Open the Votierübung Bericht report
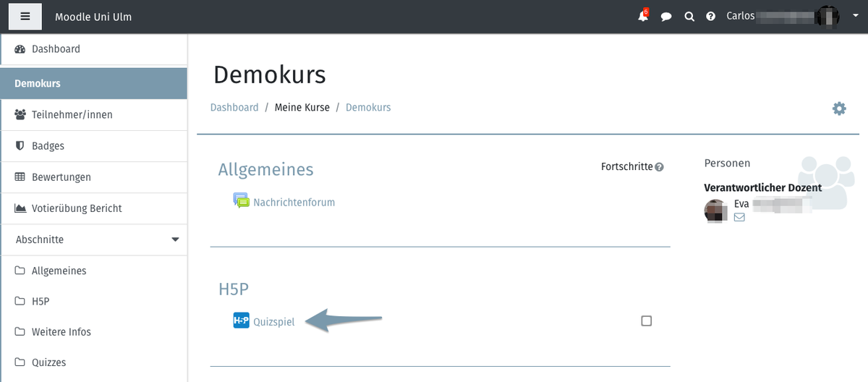This screenshot has width=868, height=382. click(77, 208)
